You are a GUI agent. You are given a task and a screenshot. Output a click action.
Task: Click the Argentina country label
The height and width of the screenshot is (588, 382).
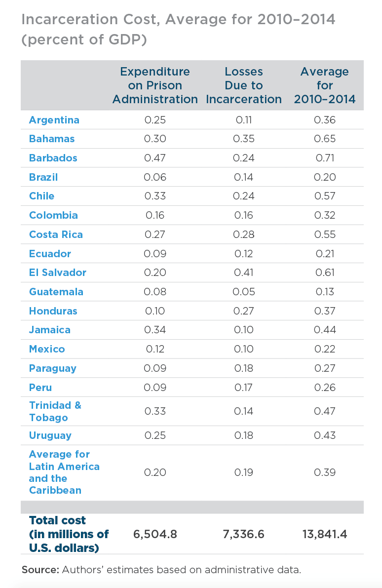click(54, 120)
